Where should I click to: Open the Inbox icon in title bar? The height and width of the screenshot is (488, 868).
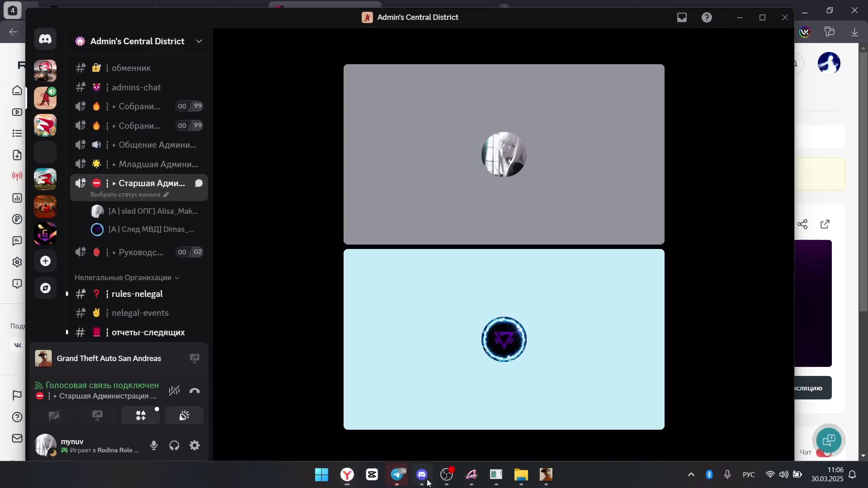click(682, 18)
